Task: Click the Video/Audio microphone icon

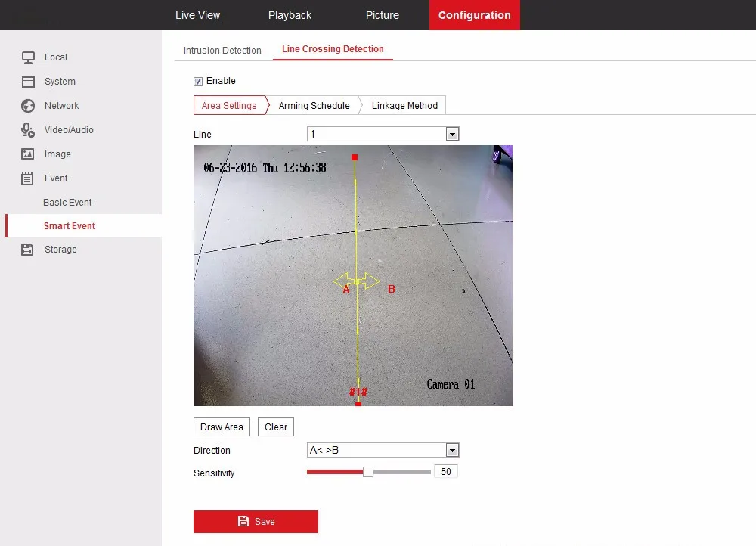Action: [28, 130]
